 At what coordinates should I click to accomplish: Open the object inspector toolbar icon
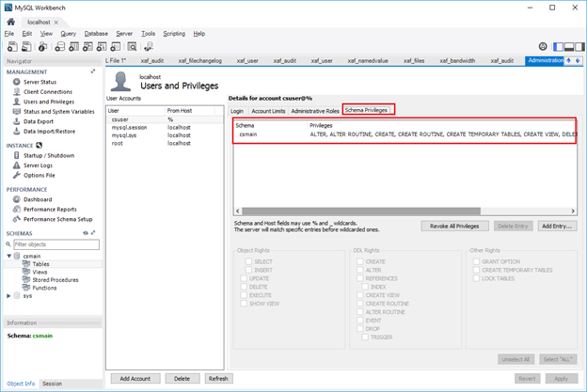[x=42, y=47]
